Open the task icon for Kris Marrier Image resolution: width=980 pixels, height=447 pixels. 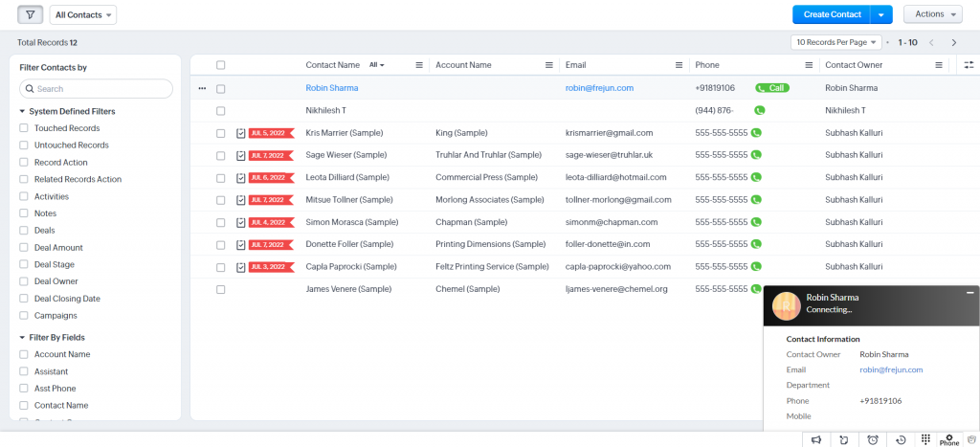(x=240, y=133)
